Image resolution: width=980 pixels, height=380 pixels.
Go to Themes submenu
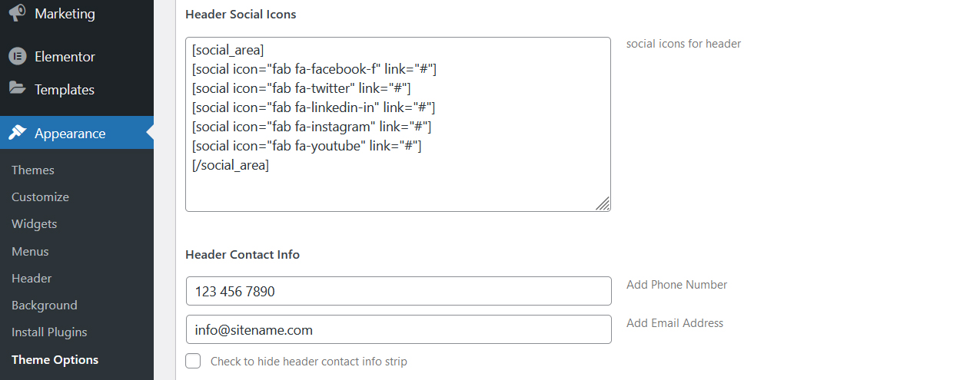pyautogui.click(x=33, y=170)
